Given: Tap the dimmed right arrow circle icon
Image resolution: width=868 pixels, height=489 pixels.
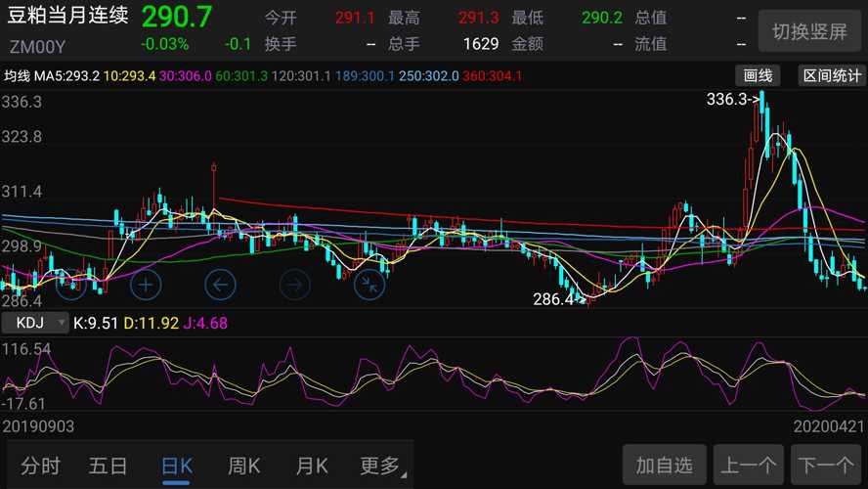Looking at the screenshot, I should [x=294, y=285].
